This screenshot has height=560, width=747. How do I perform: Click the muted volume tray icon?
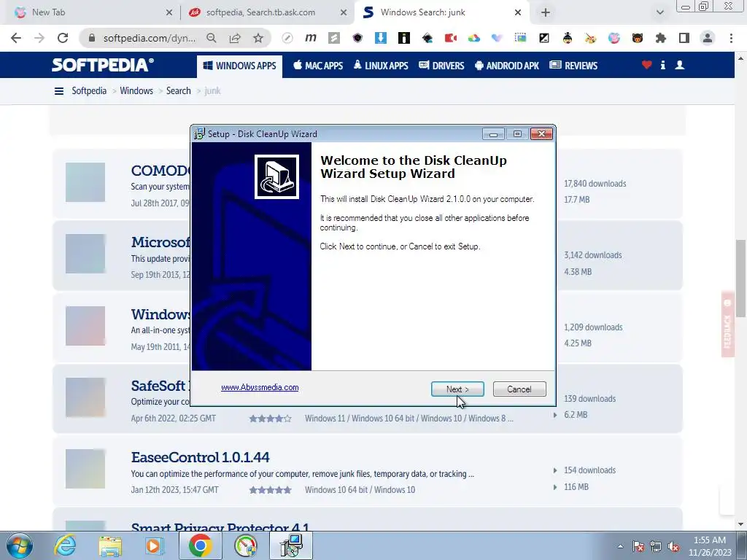[x=673, y=546]
